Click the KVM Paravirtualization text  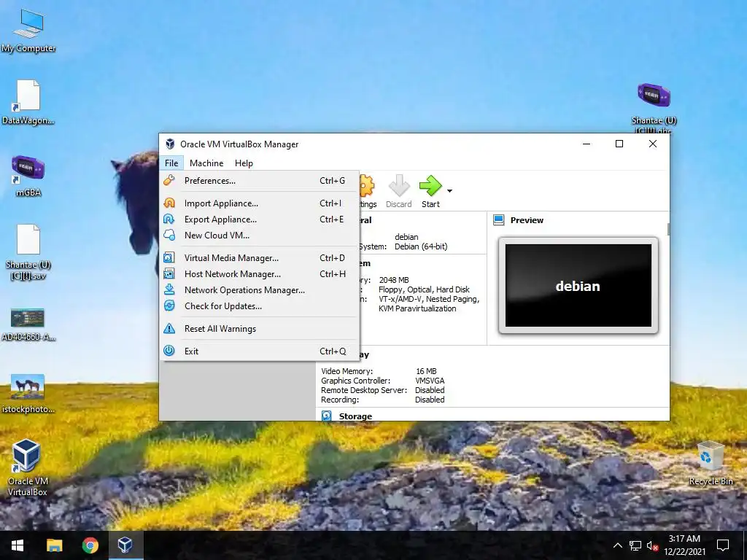(417, 308)
